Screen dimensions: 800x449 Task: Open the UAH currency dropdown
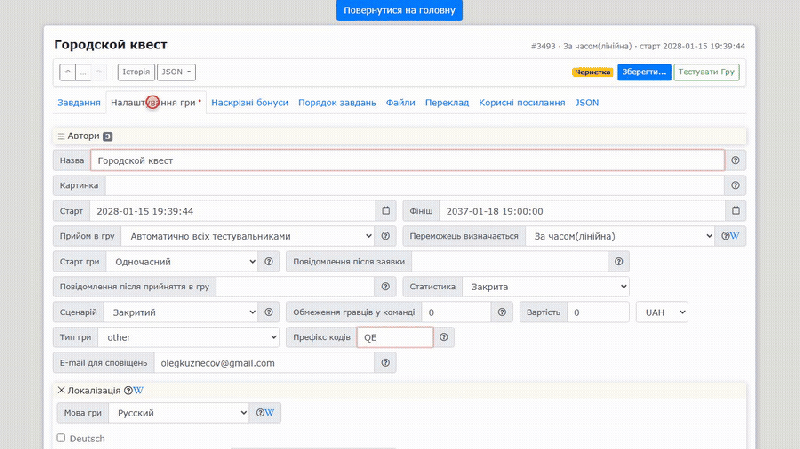pyautogui.click(x=662, y=312)
